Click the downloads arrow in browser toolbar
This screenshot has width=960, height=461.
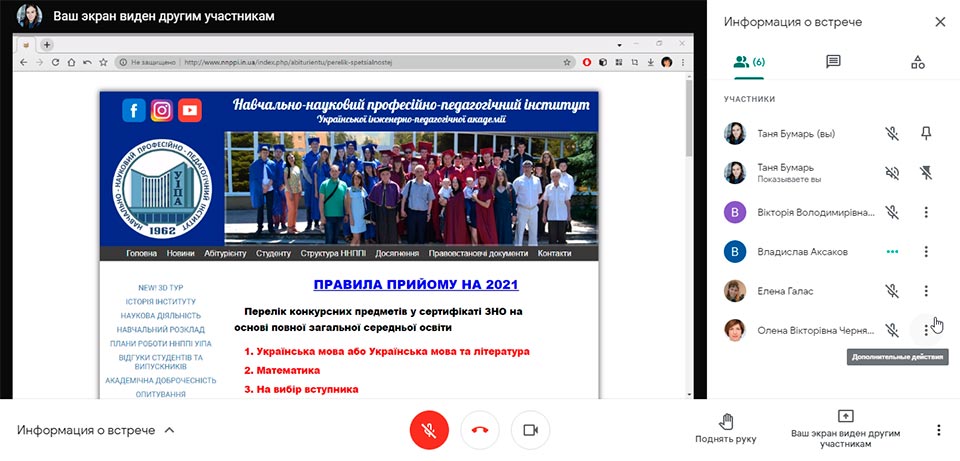tap(651, 62)
